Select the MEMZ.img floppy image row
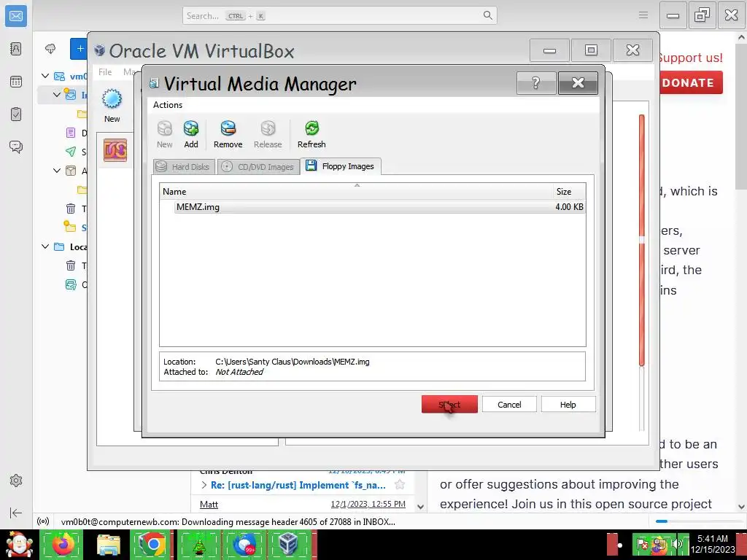747x560 pixels. (x=379, y=206)
